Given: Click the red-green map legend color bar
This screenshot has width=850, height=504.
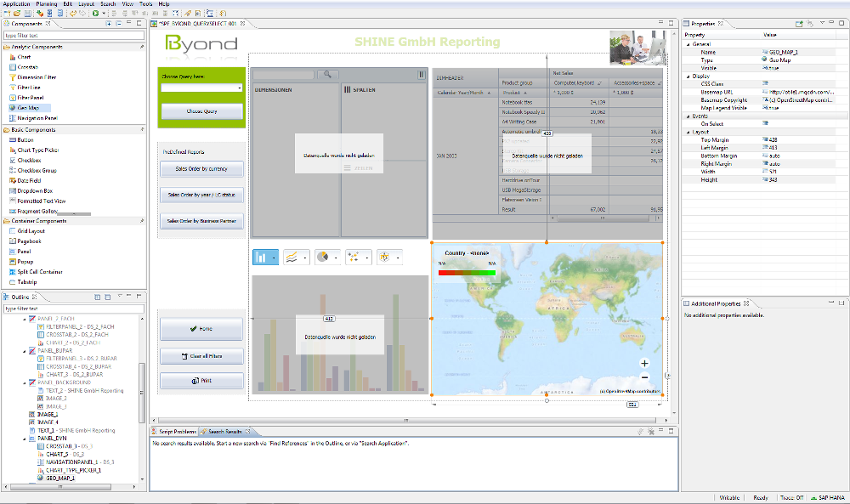Looking at the screenshot, I should (x=467, y=273).
